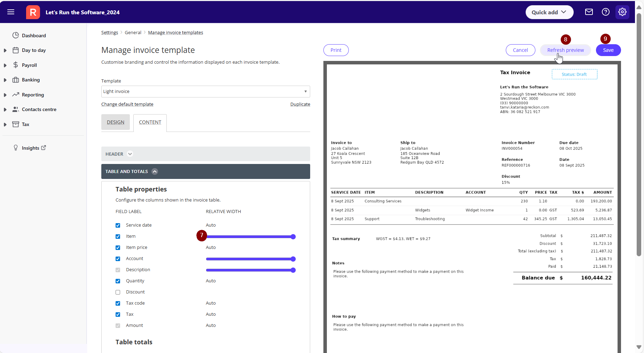Open Dashboard in the sidebar
The width and height of the screenshot is (644, 353).
(34, 36)
